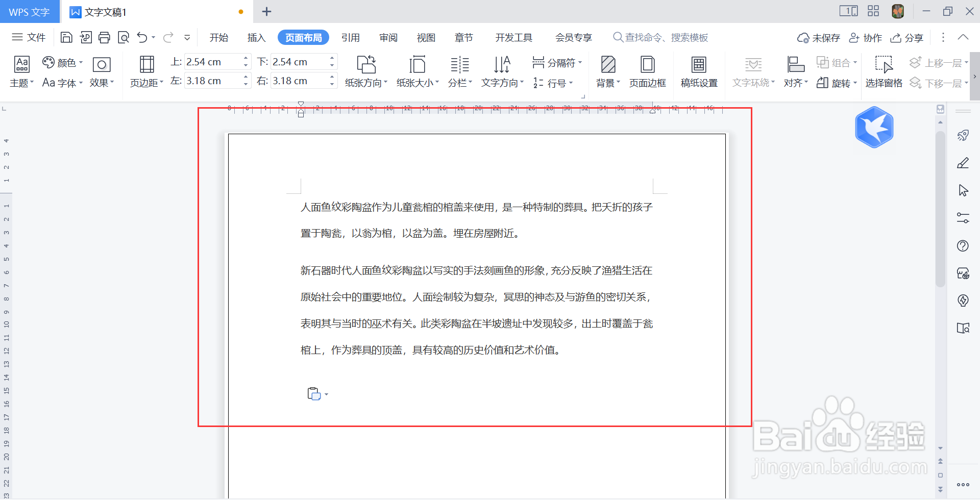Switch to 章节 tab
This screenshot has width=980, height=500.
tap(464, 37)
